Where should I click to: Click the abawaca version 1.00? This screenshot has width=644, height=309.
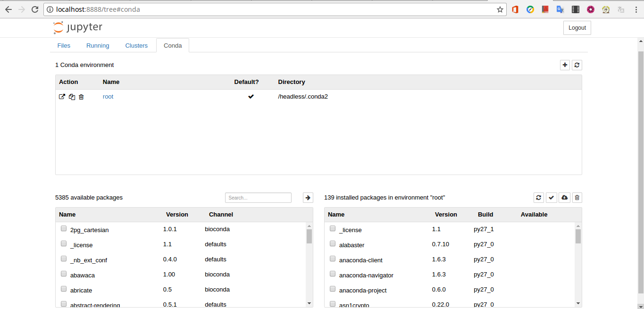169,275
